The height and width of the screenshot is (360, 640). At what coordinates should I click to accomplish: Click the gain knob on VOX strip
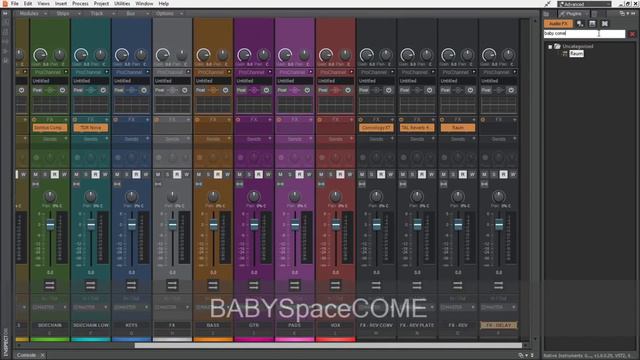(x=326, y=55)
